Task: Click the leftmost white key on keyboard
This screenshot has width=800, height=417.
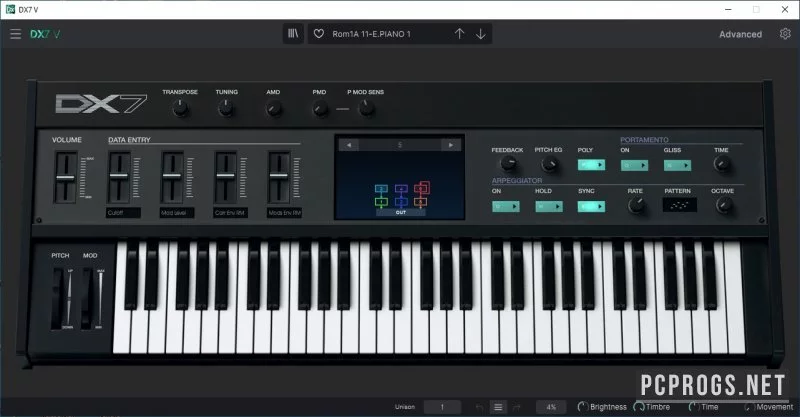Action: pos(121,332)
